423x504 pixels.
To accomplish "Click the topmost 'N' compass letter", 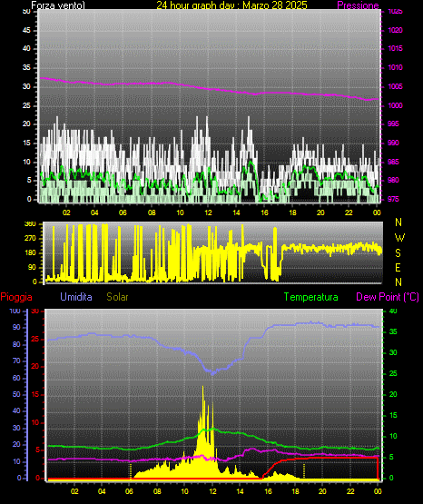I will (398, 222).
